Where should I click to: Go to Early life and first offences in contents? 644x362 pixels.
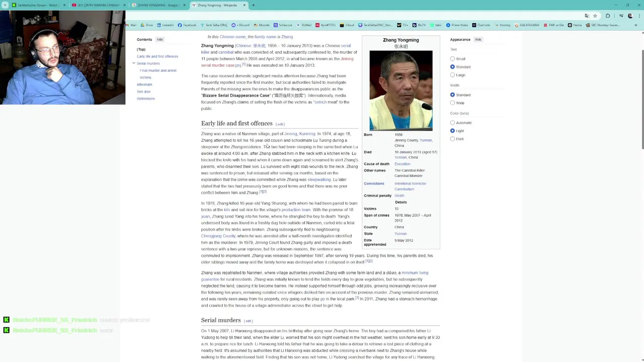[157, 56]
